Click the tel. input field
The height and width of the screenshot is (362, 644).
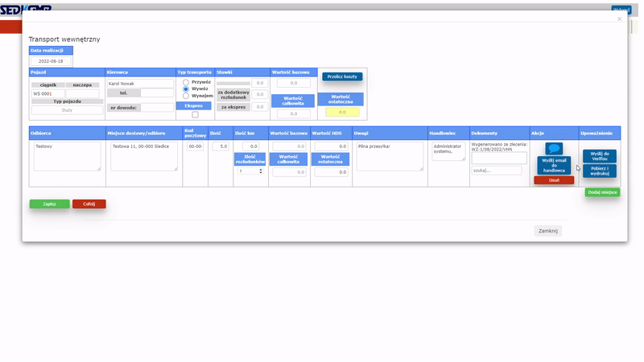[157, 93]
